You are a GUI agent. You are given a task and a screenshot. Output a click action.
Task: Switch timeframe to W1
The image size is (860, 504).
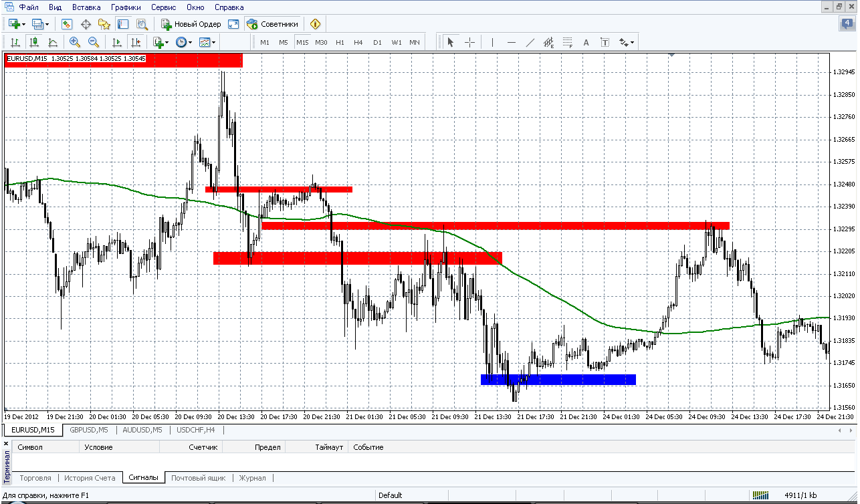pyautogui.click(x=397, y=42)
